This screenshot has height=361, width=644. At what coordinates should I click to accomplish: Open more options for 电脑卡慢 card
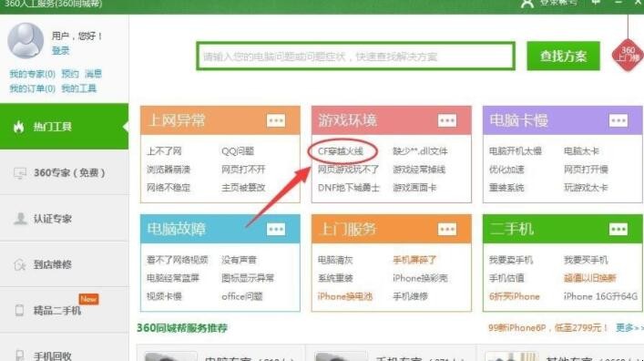click(618, 120)
